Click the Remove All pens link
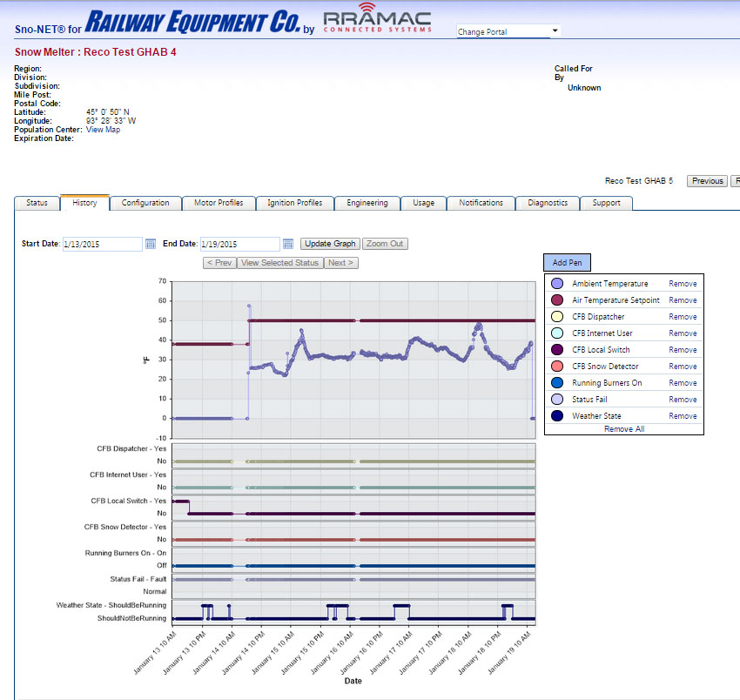740x700 pixels. click(x=624, y=429)
